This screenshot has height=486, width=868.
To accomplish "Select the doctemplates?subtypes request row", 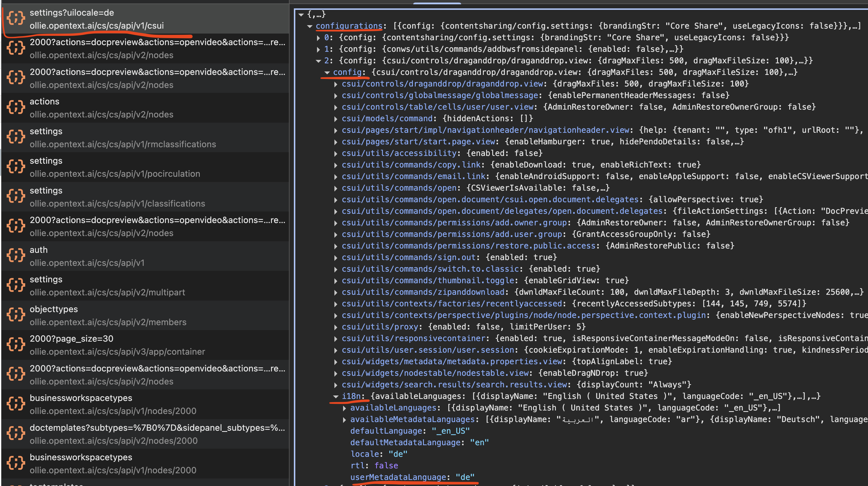I will 145,434.
